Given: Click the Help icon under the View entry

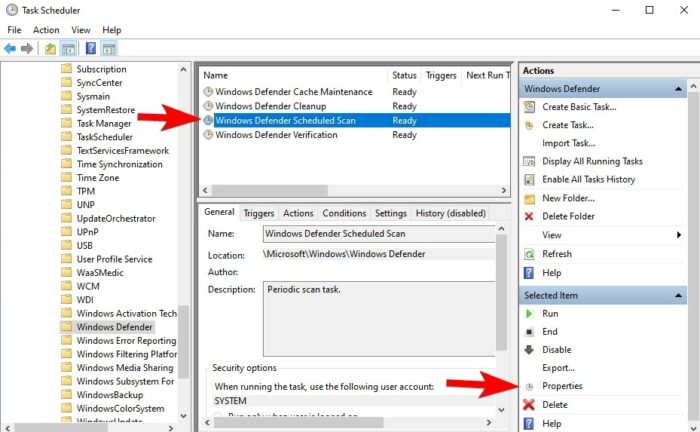Looking at the screenshot, I should 529,273.
